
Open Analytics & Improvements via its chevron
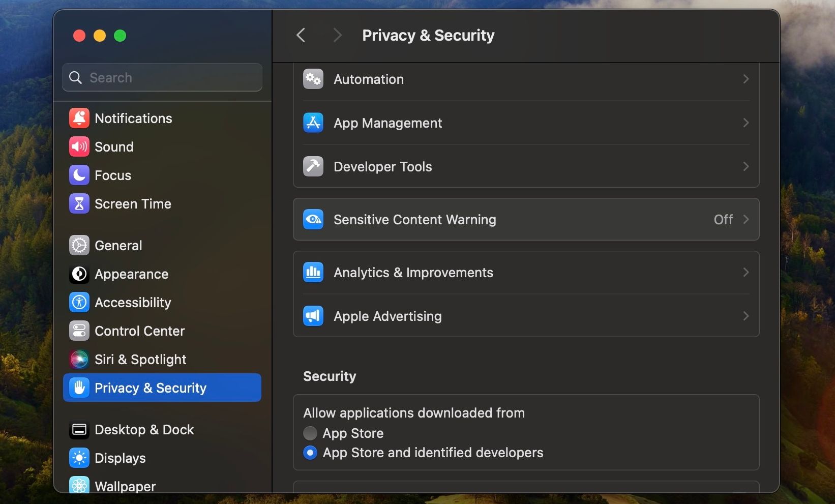[745, 272]
